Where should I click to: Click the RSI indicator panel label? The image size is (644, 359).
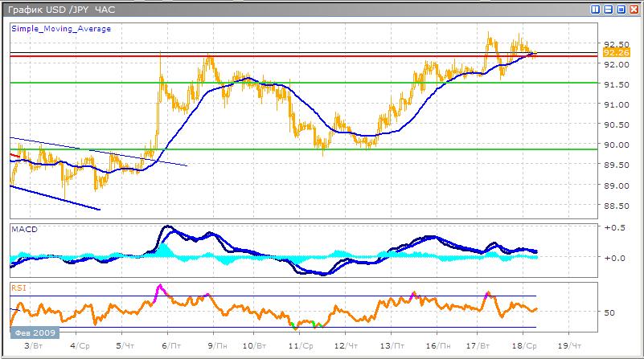coord(18,287)
